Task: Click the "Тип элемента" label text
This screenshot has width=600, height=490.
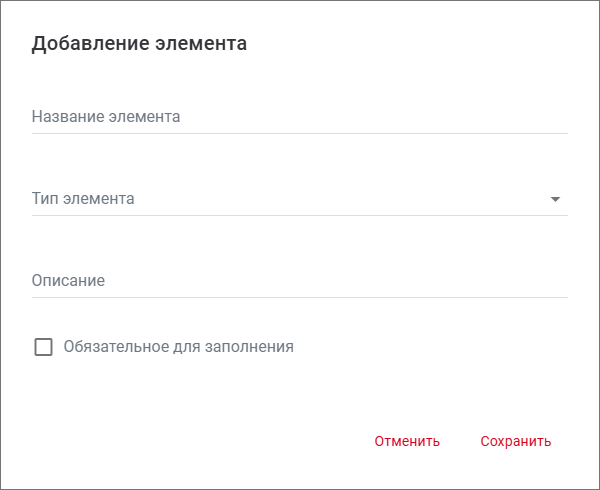Action: (83, 199)
